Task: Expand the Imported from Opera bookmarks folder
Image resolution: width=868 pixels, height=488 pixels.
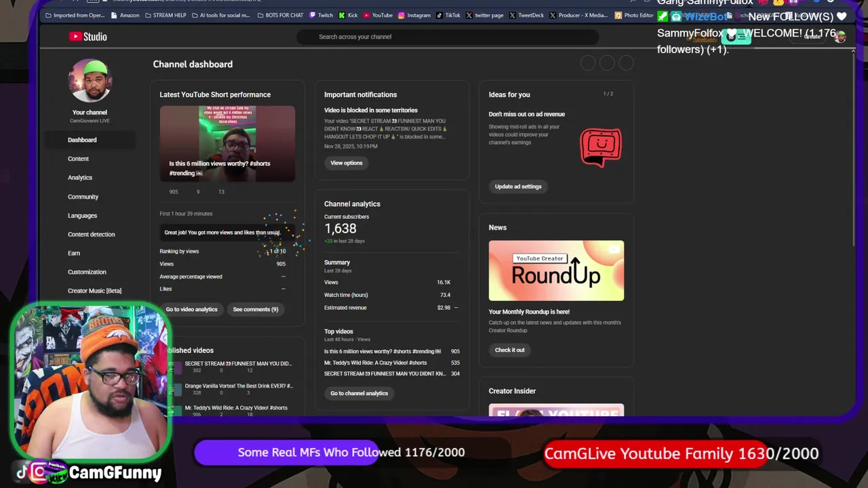Action: [x=75, y=15]
